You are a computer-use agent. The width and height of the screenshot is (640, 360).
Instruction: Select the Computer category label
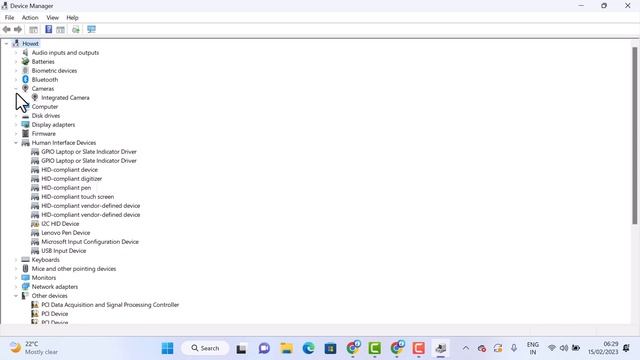click(45, 107)
